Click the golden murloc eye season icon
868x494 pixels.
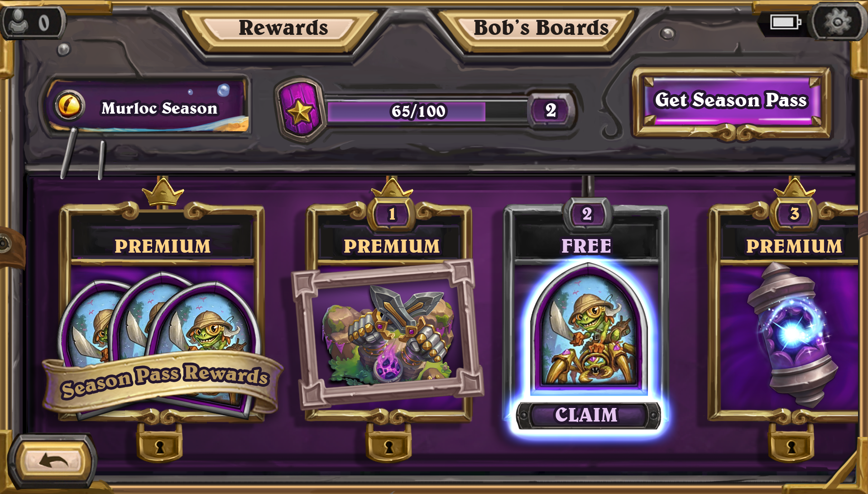[x=70, y=106]
